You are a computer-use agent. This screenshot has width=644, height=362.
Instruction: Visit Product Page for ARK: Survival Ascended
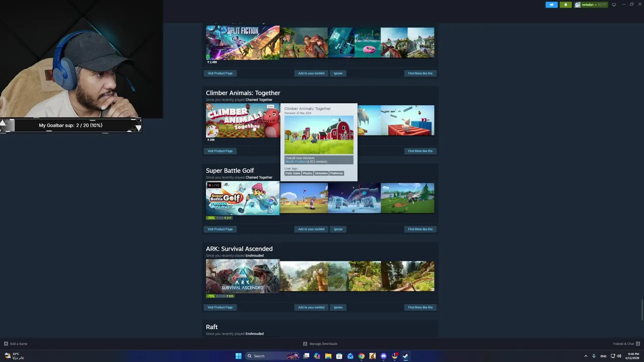[x=220, y=307]
